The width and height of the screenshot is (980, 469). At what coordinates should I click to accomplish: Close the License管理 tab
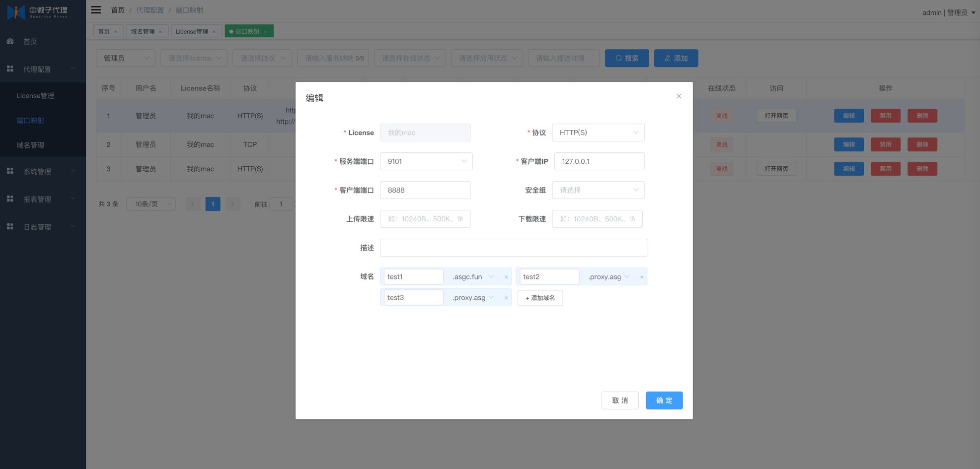click(214, 32)
